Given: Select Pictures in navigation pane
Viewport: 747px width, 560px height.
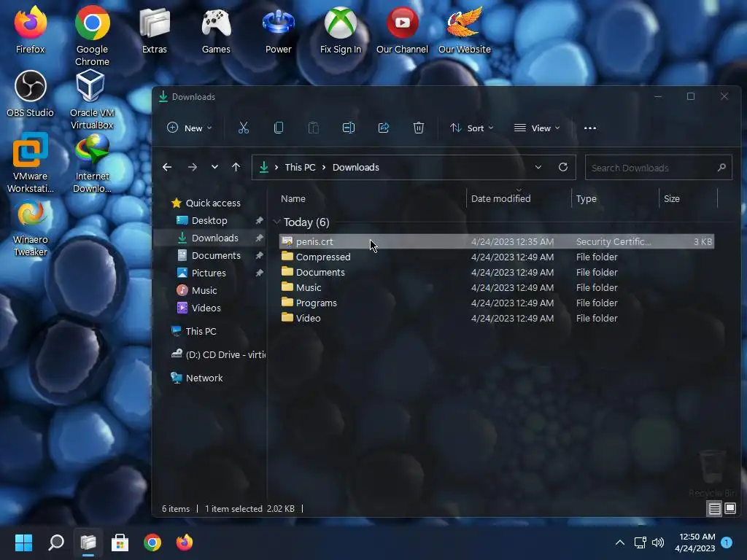Looking at the screenshot, I should pyautogui.click(x=209, y=273).
